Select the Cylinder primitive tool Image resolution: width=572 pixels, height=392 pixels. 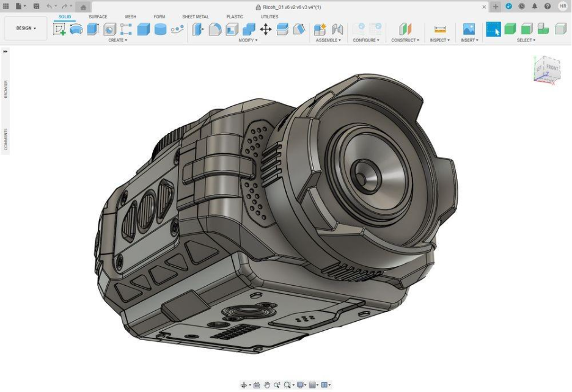(x=160, y=29)
